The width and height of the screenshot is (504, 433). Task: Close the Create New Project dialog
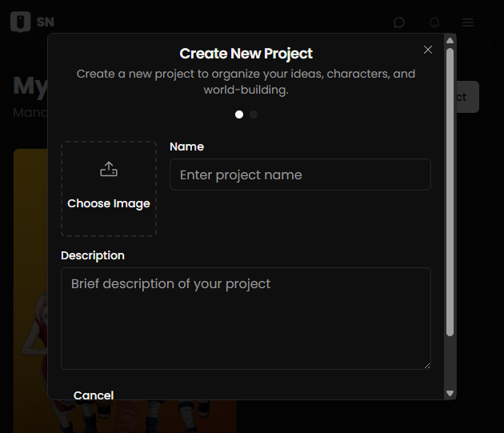click(x=428, y=50)
